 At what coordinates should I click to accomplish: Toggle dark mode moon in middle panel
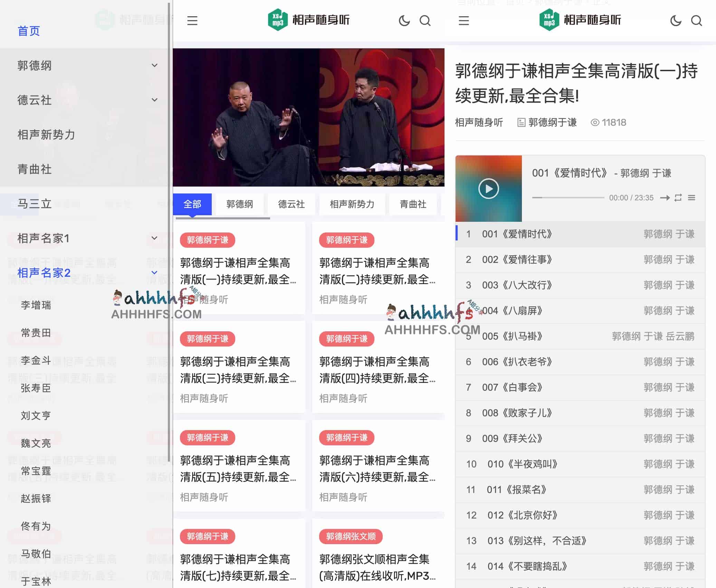tap(404, 21)
